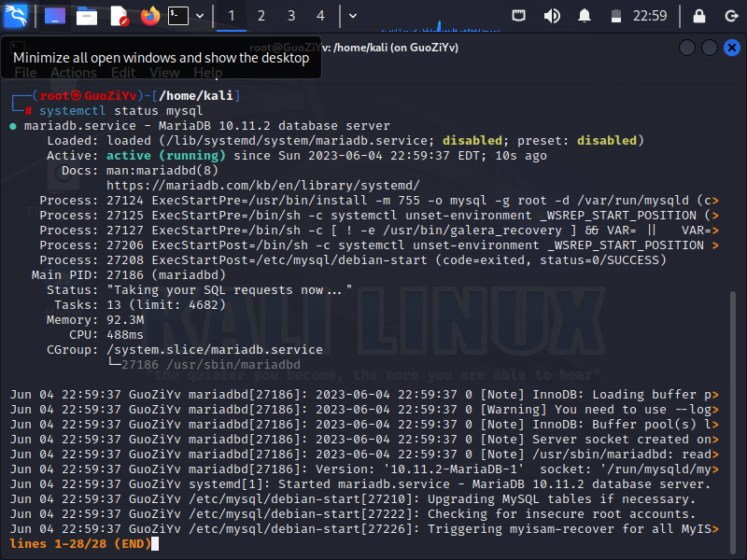Click the 'Started mariadb.service' systemd log line
This screenshot has width=747, height=560.
point(360,484)
